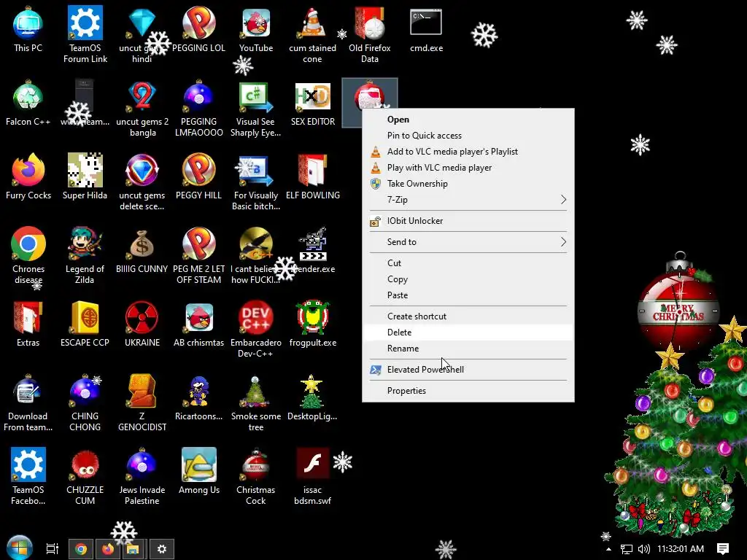Open Task View on the taskbar

(x=52, y=549)
